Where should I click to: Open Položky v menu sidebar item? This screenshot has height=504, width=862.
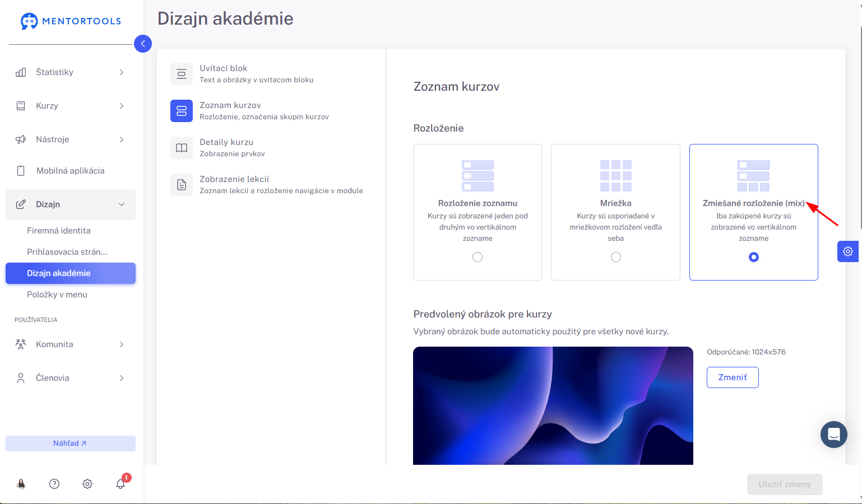coord(57,295)
